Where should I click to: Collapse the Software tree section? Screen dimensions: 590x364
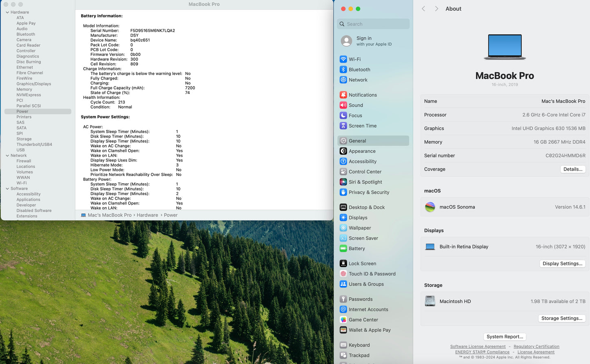(x=7, y=189)
